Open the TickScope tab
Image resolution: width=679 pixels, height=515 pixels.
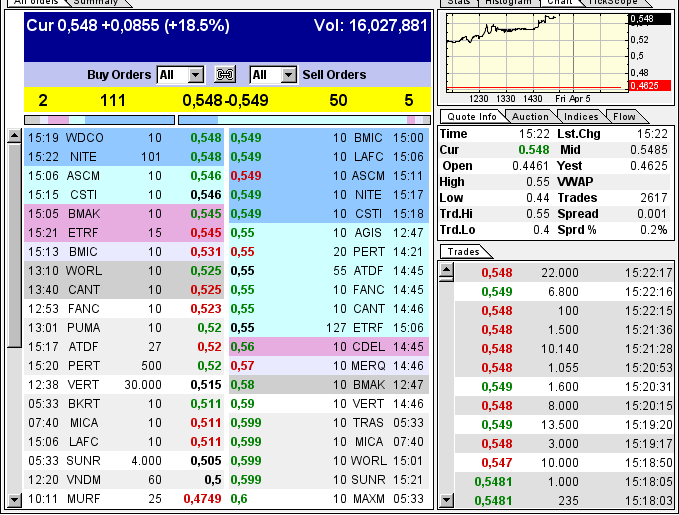tap(613, 3)
